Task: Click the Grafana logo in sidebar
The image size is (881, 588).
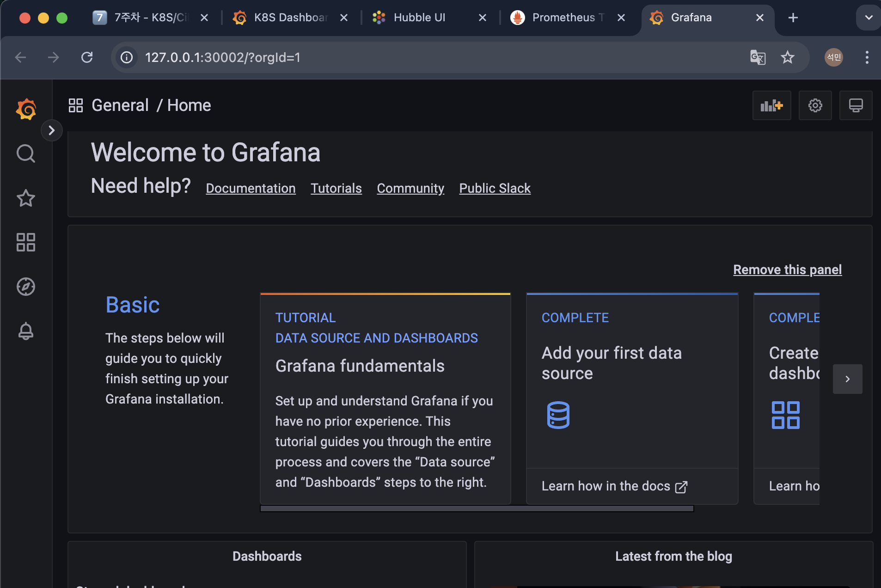Action: coord(26,109)
